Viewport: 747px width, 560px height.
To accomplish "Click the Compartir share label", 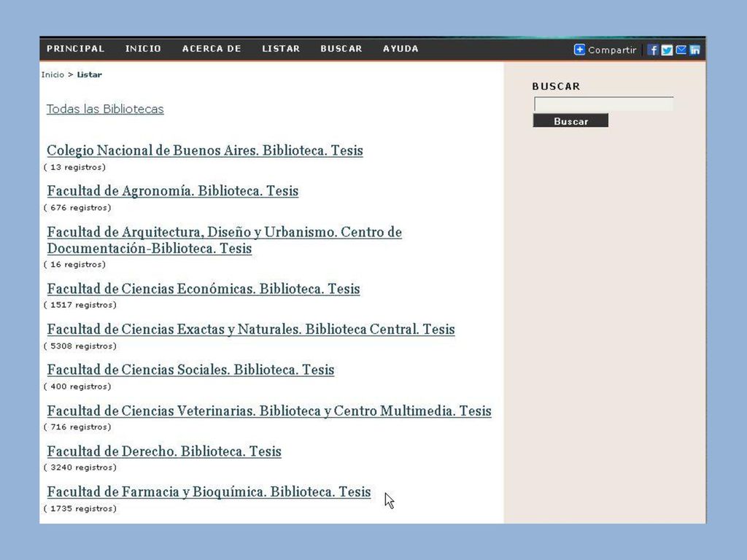I will 612,50.
